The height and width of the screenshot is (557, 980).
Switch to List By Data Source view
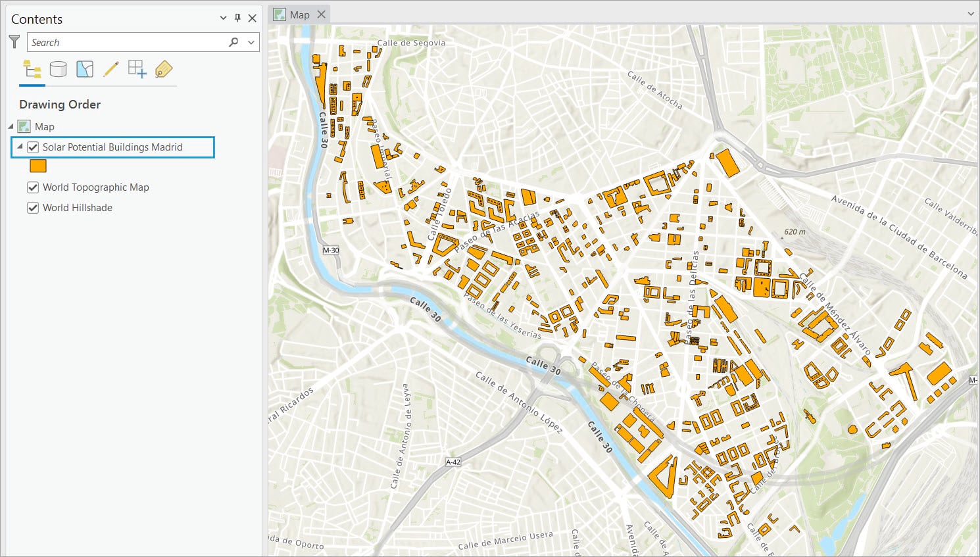click(58, 69)
